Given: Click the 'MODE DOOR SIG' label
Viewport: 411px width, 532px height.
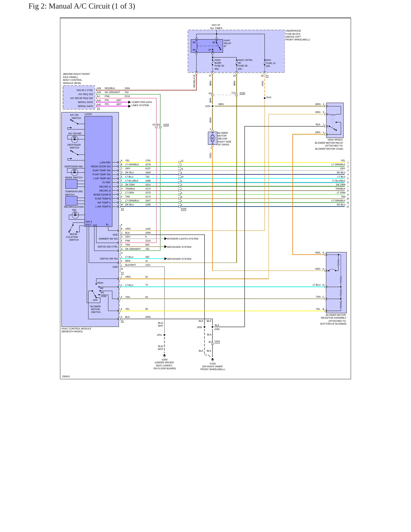Looking at the screenshot, I should coord(101,166).
